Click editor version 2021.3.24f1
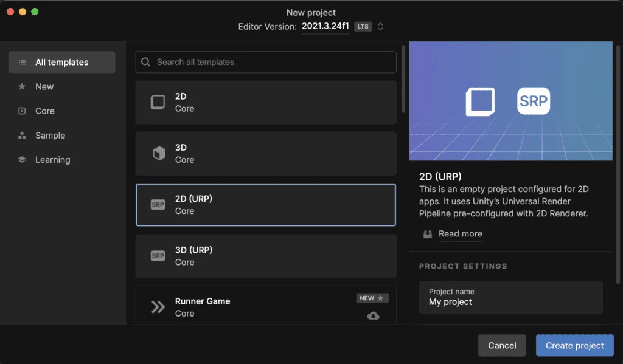This screenshot has height=364, width=623. click(x=325, y=26)
